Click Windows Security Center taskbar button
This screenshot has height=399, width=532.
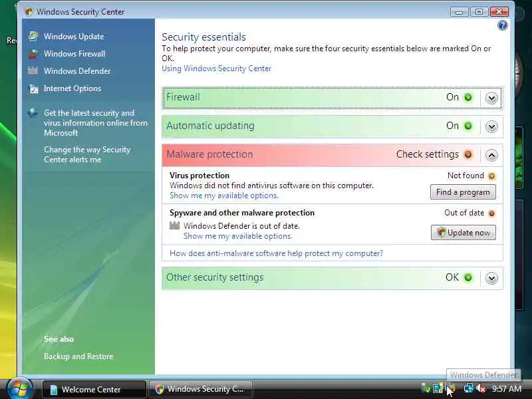click(201, 389)
